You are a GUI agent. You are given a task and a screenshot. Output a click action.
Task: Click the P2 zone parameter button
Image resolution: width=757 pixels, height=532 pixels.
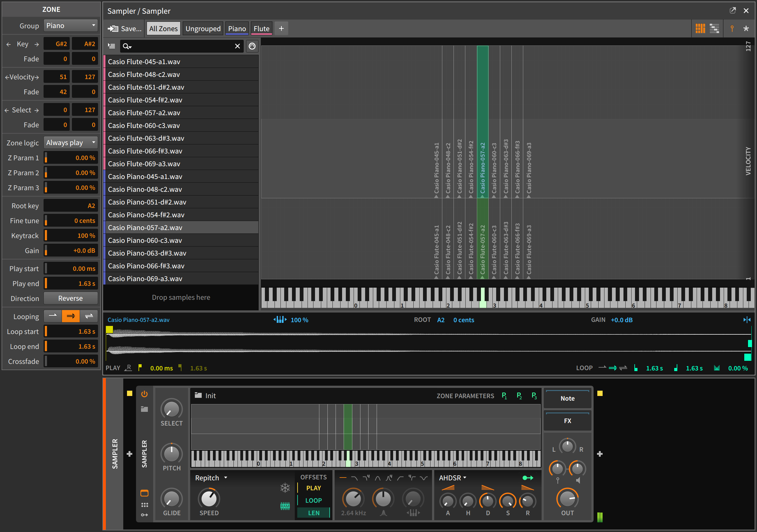(519, 395)
